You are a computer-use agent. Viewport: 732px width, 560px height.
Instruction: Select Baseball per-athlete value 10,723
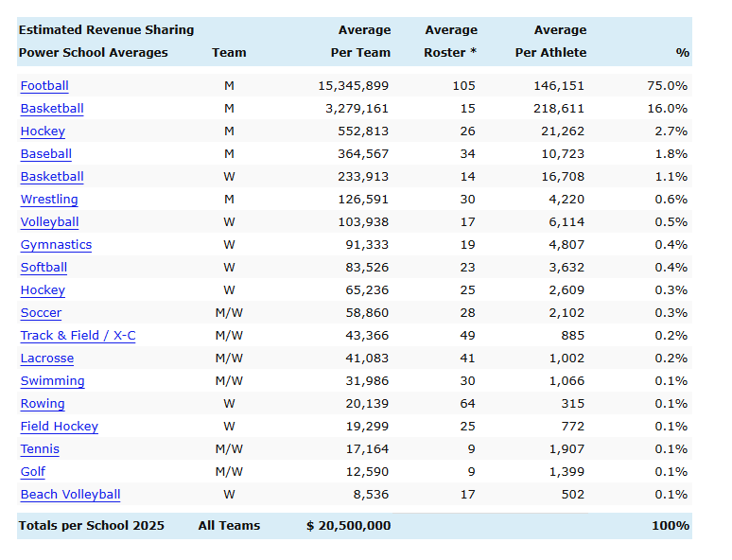563,154
